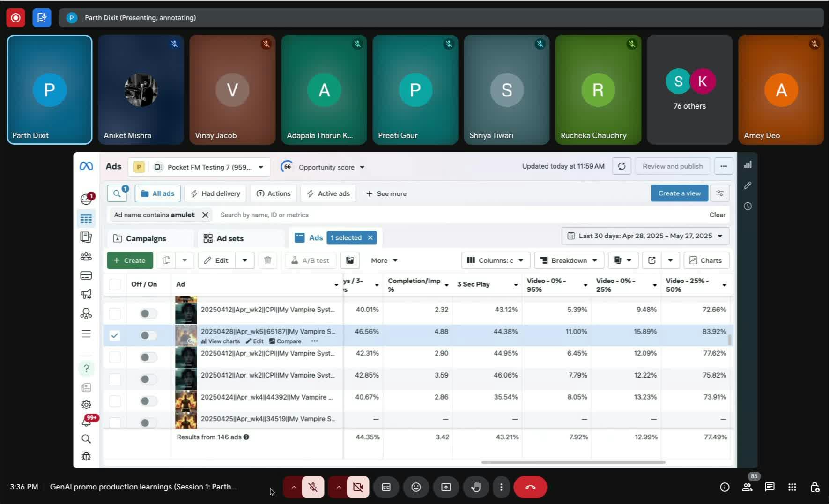Image resolution: width=829 pixels, height=504 pixels.
Task: Open the Audiences sidebar icon
Action: point(86,257)
